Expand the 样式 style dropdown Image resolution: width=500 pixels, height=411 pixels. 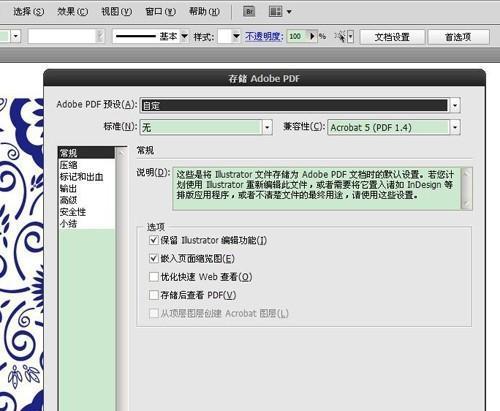click(236, 36)
